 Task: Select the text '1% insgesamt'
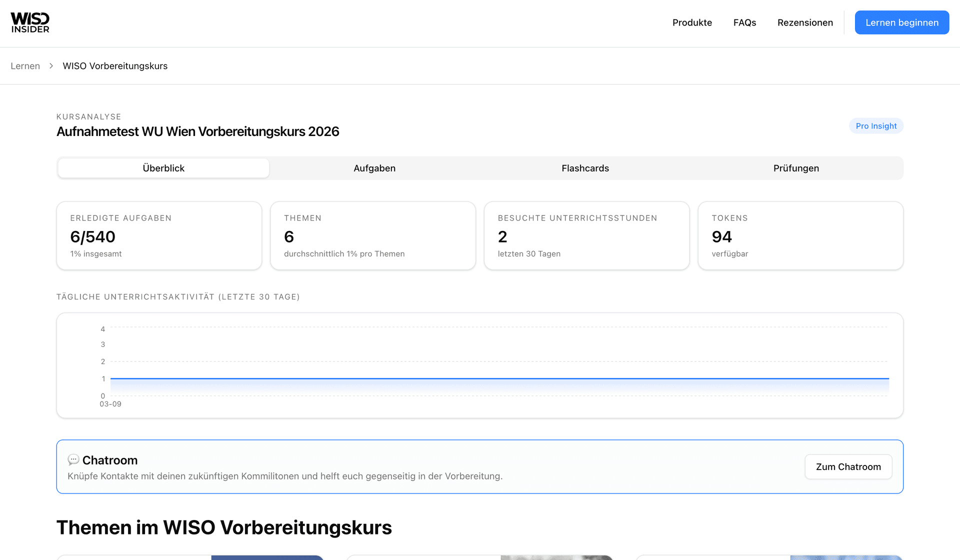click(x=96, y=254)
